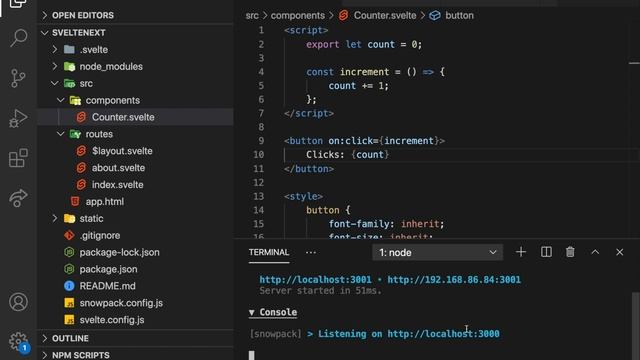Click the .gitignore git icon
The width and height of the screenshot is (640, 360).
tap(69, 236)
